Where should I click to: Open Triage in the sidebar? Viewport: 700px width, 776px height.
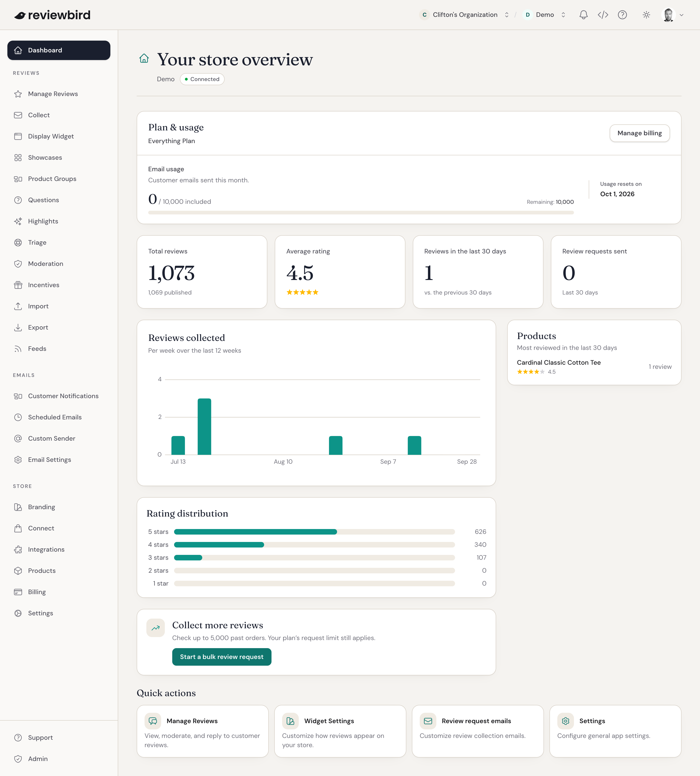pos(59,243)
